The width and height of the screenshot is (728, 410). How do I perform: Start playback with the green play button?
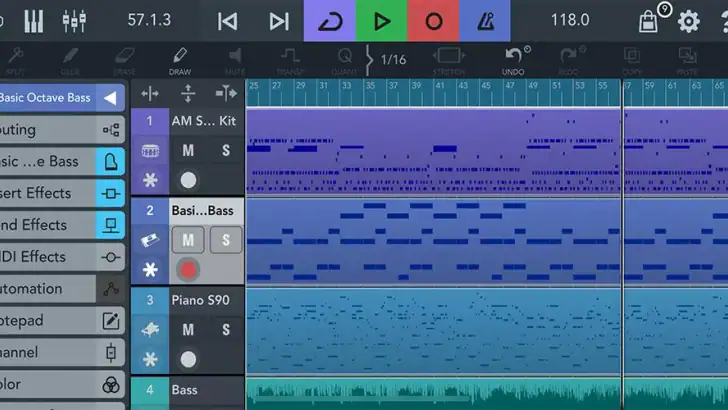tap(381, 21)
